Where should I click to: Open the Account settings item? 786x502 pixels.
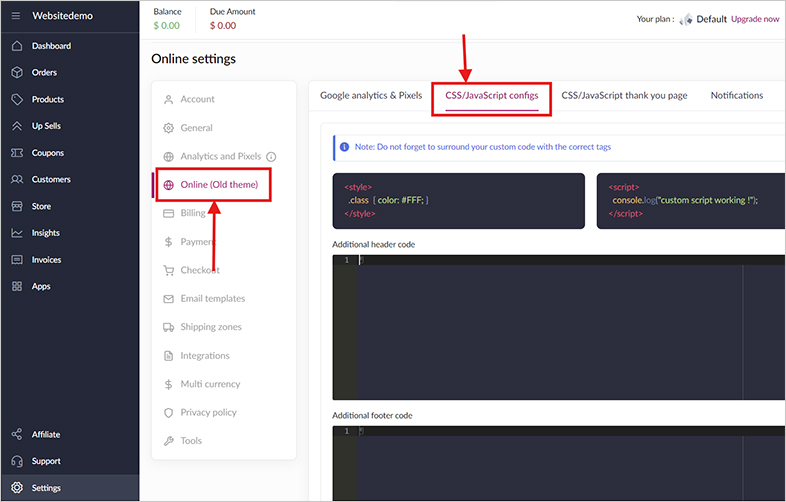pos(198,99)
